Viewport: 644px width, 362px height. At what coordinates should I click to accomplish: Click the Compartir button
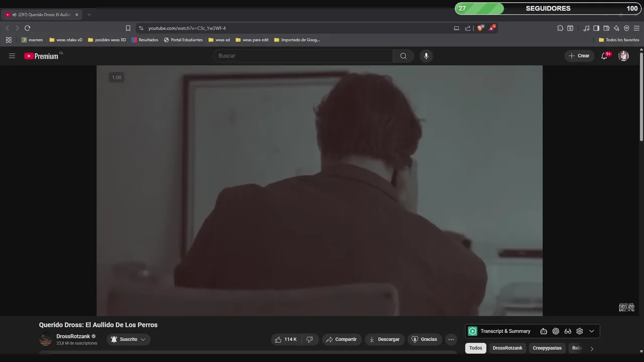(342, 339)
